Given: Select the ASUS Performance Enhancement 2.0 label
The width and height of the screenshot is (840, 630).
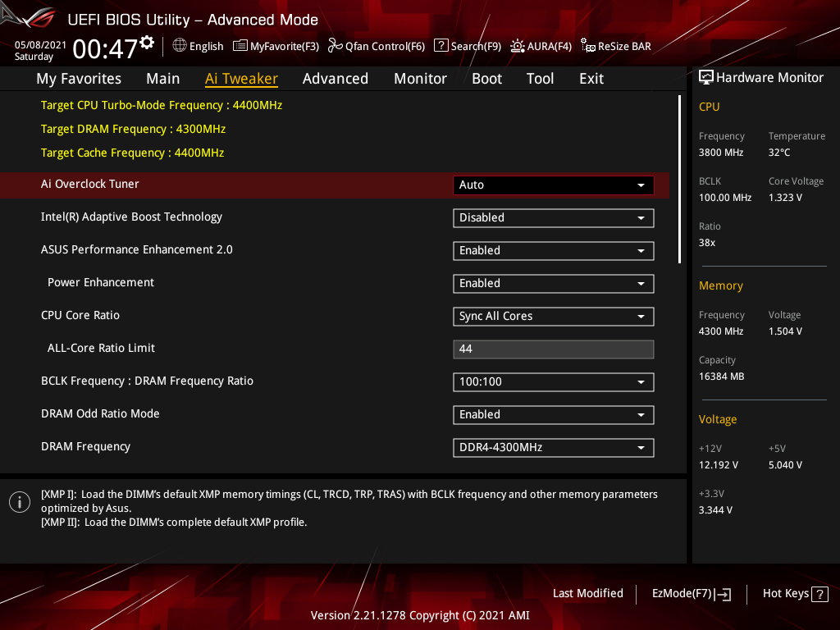Looking at the screenshot, I should click(x=137, y=249).
